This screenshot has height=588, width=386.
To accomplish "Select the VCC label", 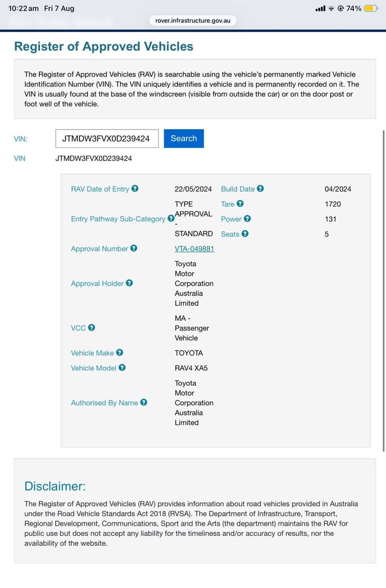I will (x=78, y=328).
